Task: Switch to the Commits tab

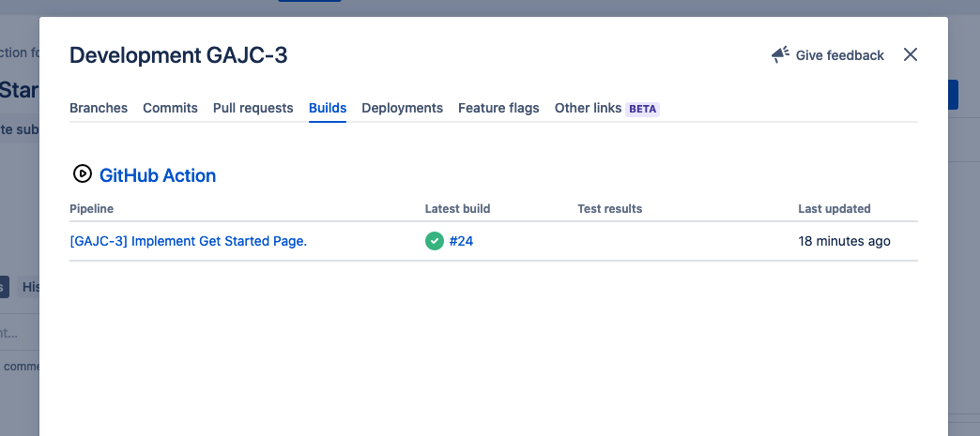Action: (170, 108)
